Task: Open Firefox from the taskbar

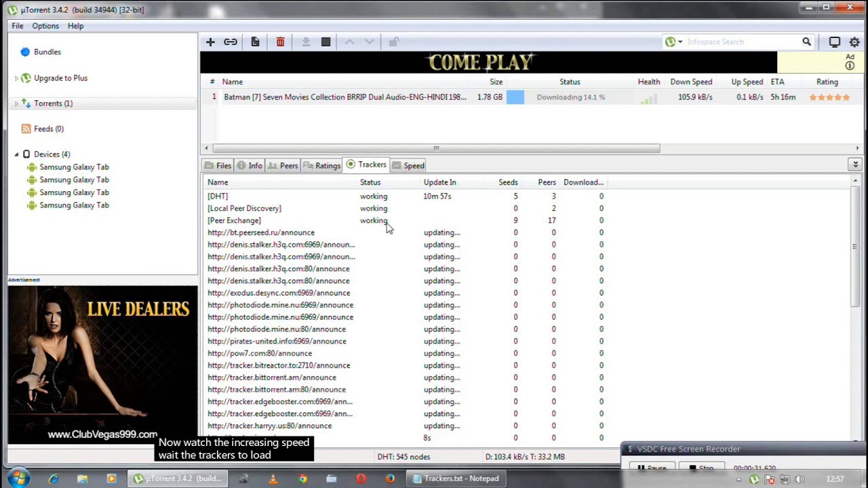Action: 390,479
